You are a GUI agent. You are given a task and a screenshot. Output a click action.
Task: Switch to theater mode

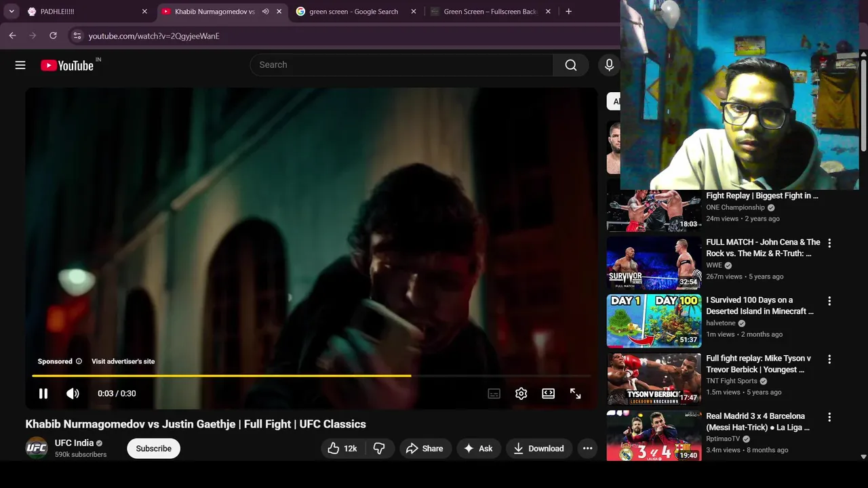coord(548,394)
